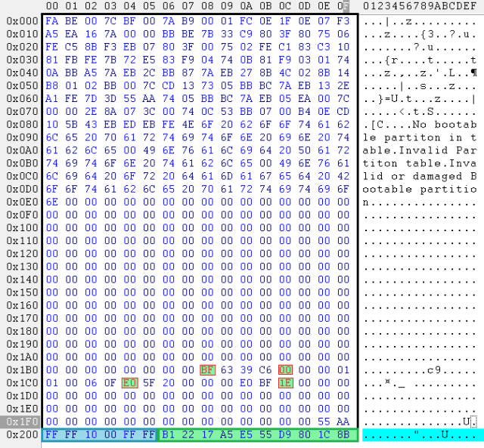
Task: Select the 0A column header
Action: [x=246, y=6]
